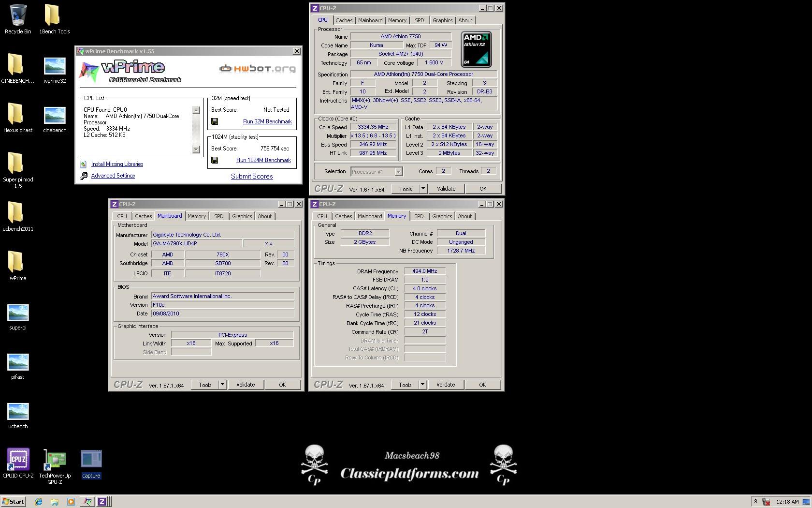Image resolution: width=812 pixels, height=508 pixels.
Task: Click the DRAM Frequency 494.0 MHz field
Action: point(425,271)
